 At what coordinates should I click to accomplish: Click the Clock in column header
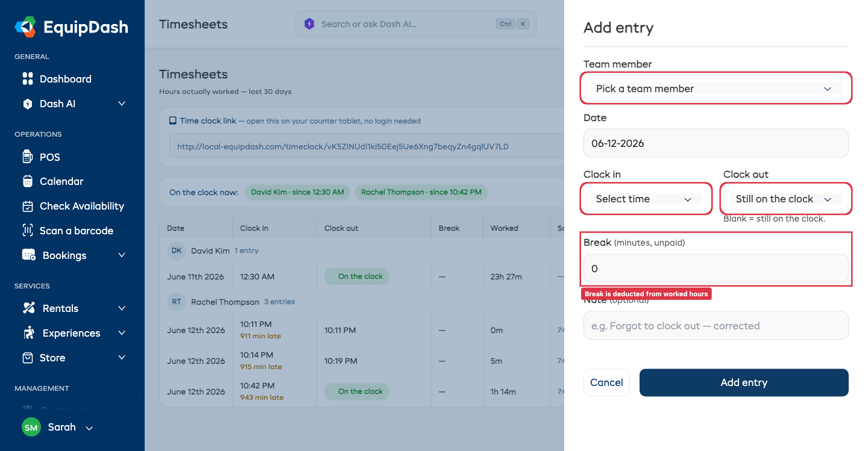tap(254, 228)
